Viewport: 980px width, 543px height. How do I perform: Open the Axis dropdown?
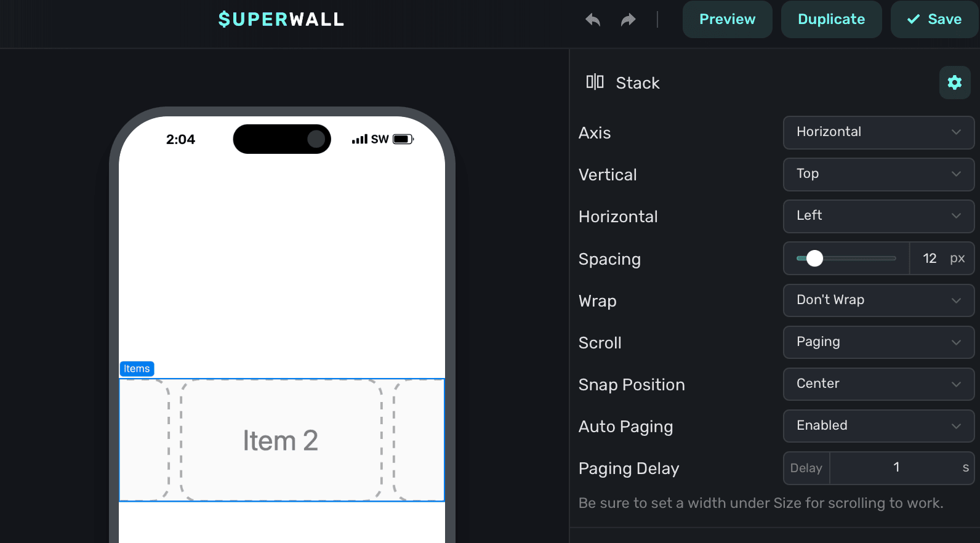point(878,132)
